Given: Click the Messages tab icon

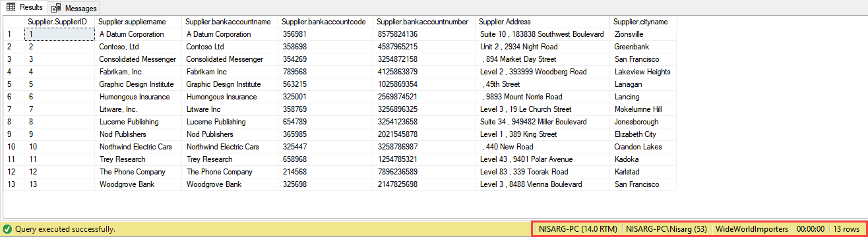Looking at the screenshot, I should tap(57, 8).
